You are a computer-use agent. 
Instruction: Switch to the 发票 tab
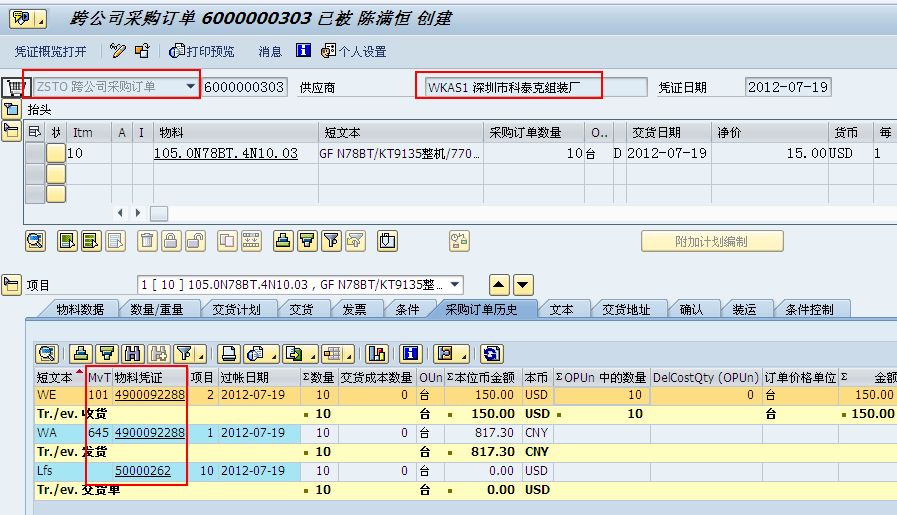coord(354,309)
